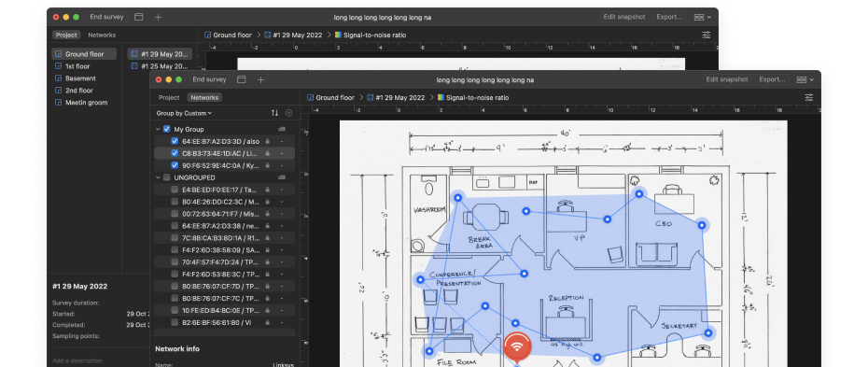Screen dimensions: 868x367
Task: Click floor plan icon next to Basement
Action: (x=59, y=78)
